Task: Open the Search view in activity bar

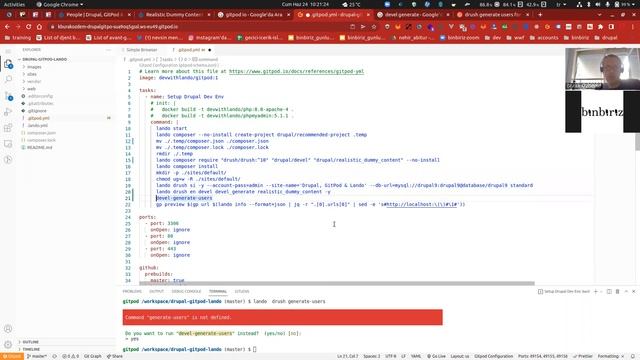Action: [8, 80]
